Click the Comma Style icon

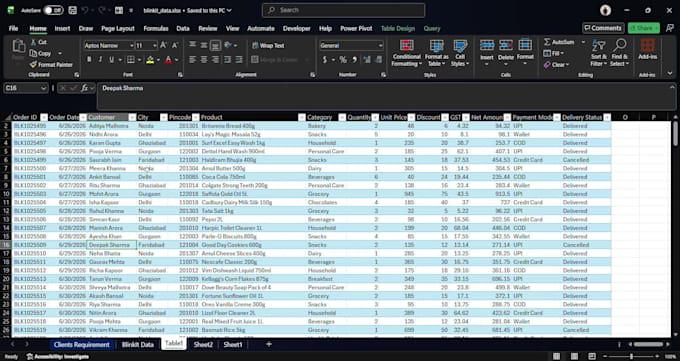tap(355, 59)
